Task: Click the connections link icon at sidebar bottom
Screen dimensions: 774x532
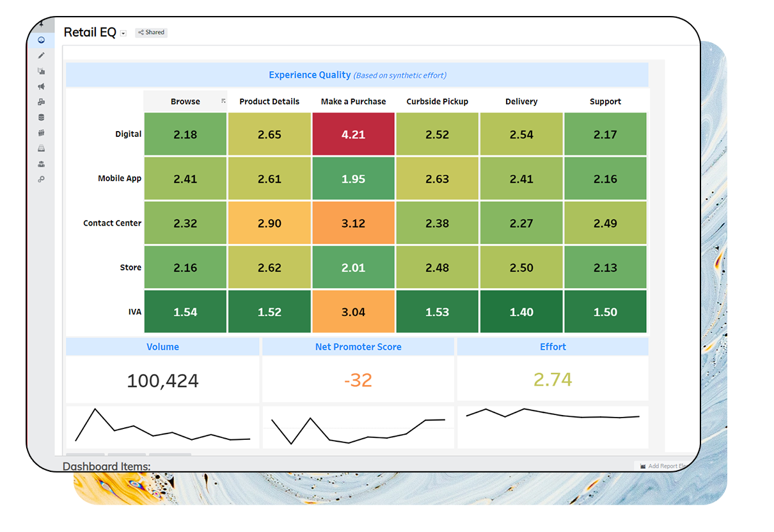Action: point(42,179)
